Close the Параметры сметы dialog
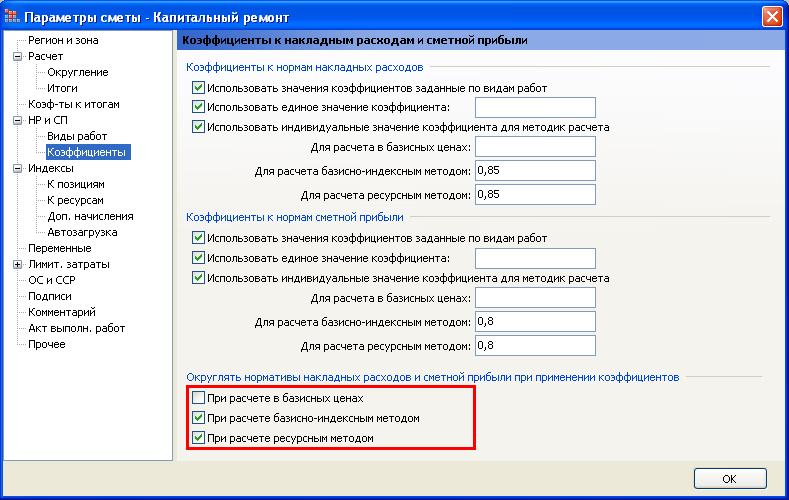Image resolution: width=789 pixels, height=500 pixels. pyautogui.click(x=771, y=16)
